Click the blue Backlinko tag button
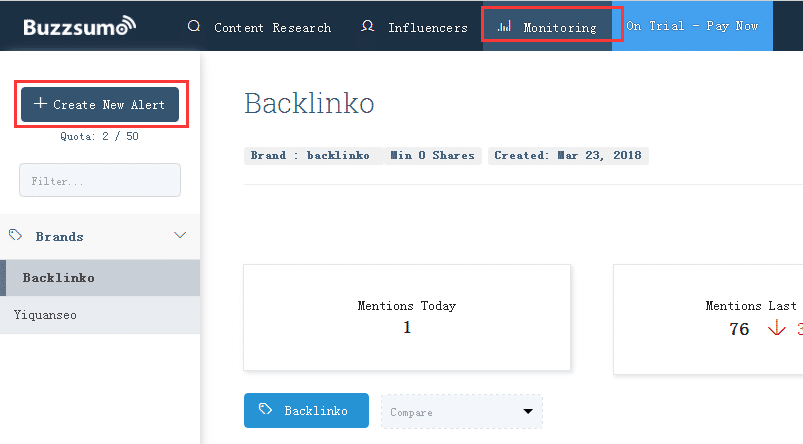Image resolution: width=803 pixels, height=444 pixels. tap(306, 411)
